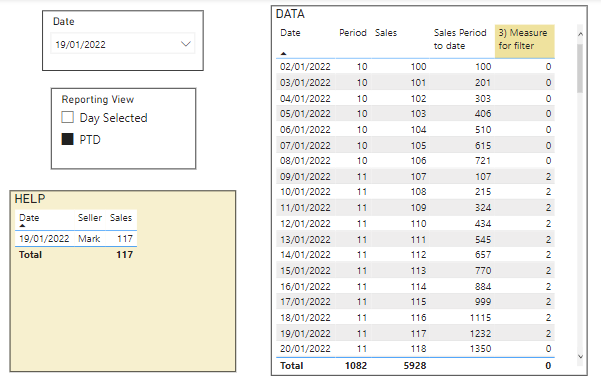Click the HELP visual title
The image size is (601, 388).
30,199
